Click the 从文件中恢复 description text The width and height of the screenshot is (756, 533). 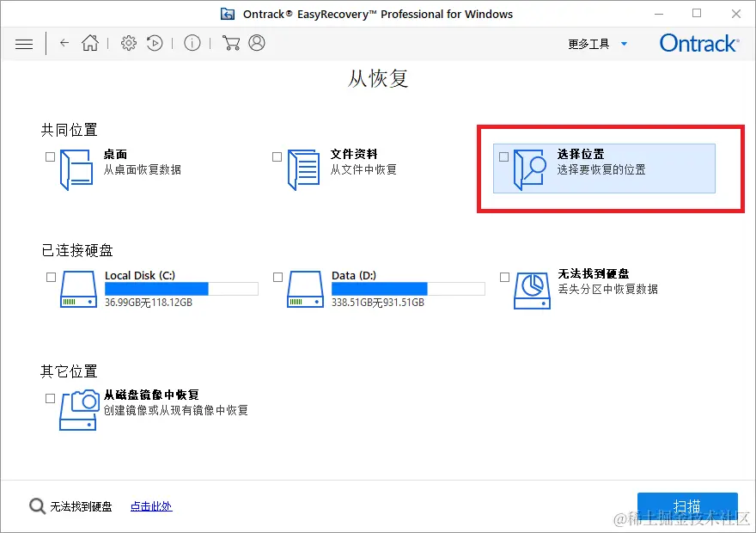click(363, 170)
